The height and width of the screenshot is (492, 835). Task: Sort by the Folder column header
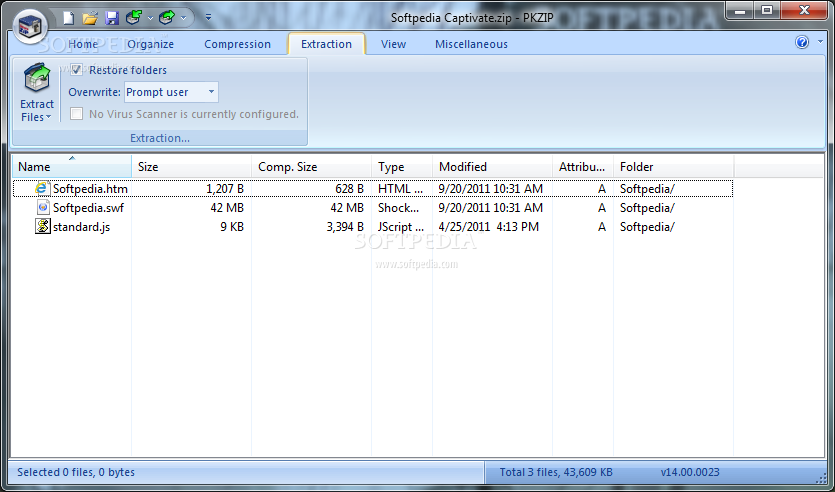[674, 167]
